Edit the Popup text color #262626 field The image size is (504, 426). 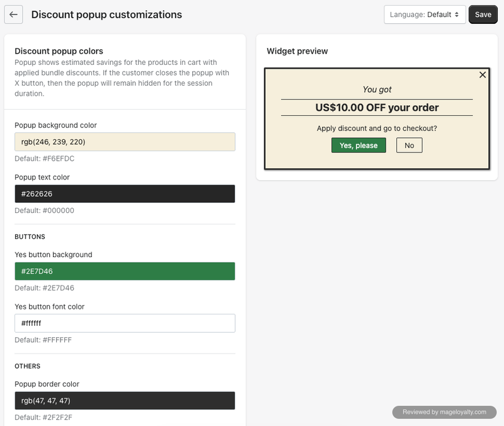(x=125, y=194)
